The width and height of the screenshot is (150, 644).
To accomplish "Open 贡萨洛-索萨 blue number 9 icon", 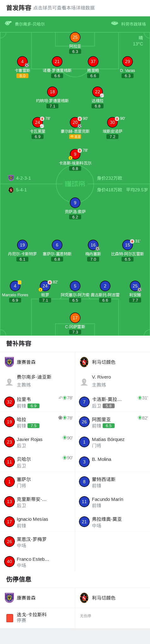I will click(x=75, y=203).
